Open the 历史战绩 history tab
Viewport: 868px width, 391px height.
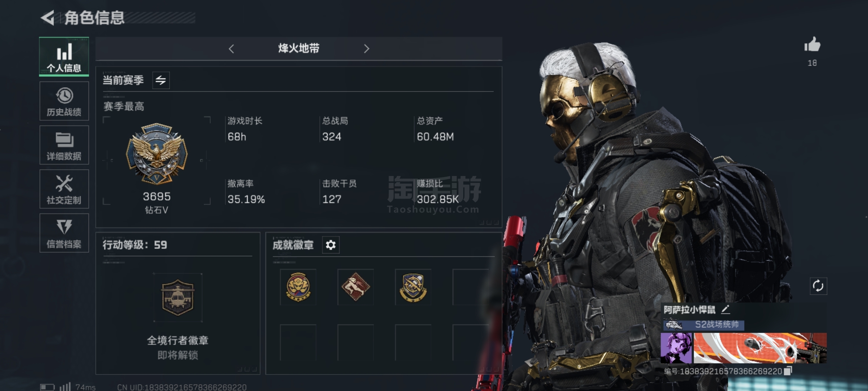tap(64, 101)
